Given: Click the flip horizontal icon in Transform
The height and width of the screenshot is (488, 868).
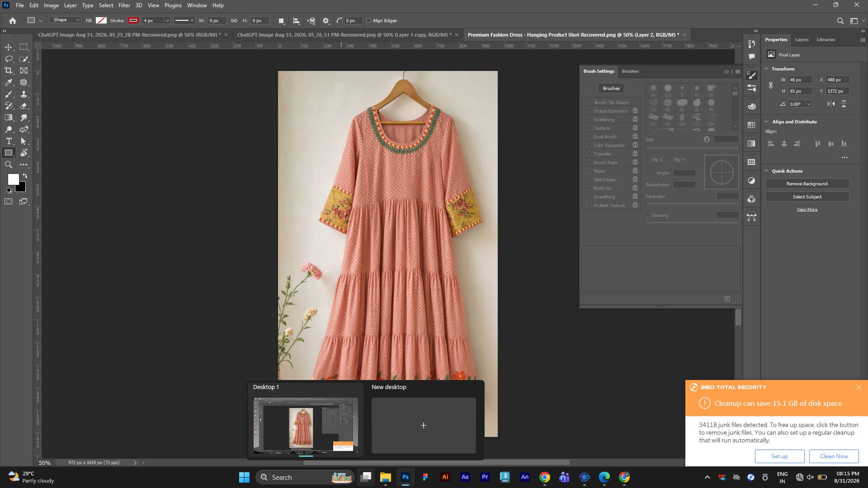Looking at the screenshot, I should point(831,104).
